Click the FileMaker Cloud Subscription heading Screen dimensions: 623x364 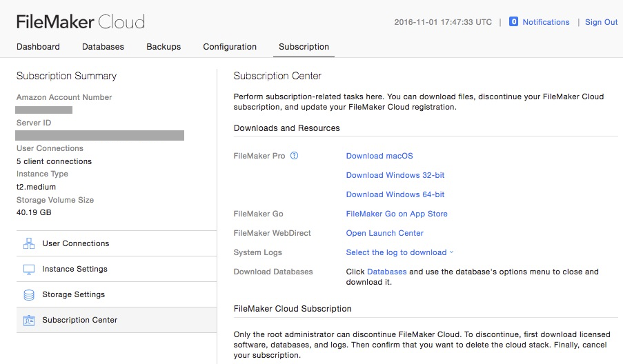click(x=293, y=309)
